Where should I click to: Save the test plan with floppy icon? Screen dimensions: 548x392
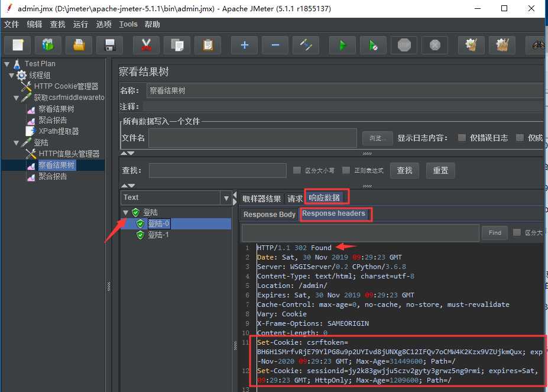coord(109,45)
